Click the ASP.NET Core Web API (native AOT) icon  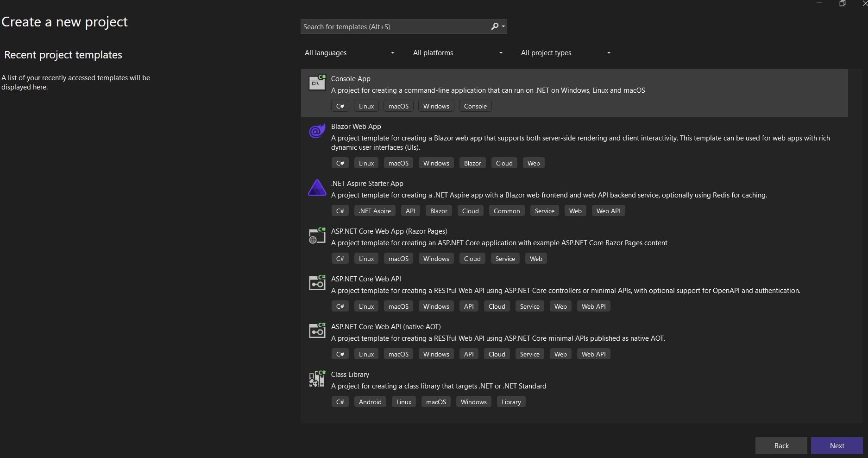(x=317, y=331)
